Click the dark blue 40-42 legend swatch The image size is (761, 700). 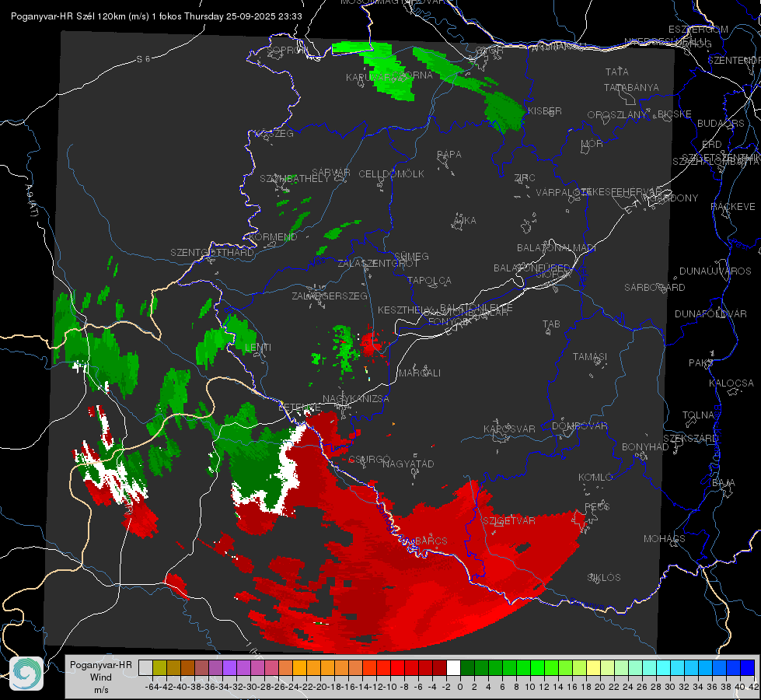[748, 667]
